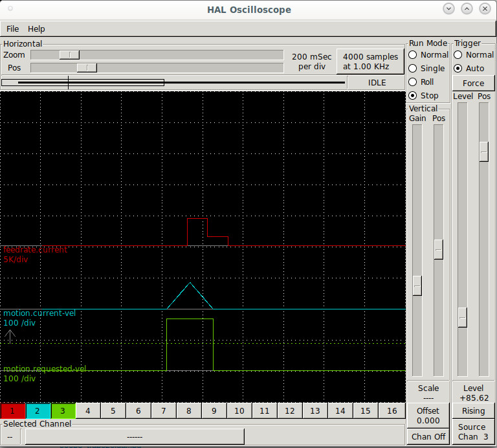Click the trigger level arrow marker
The width and height of the screenshot is (497, 448).
[10, 337]
